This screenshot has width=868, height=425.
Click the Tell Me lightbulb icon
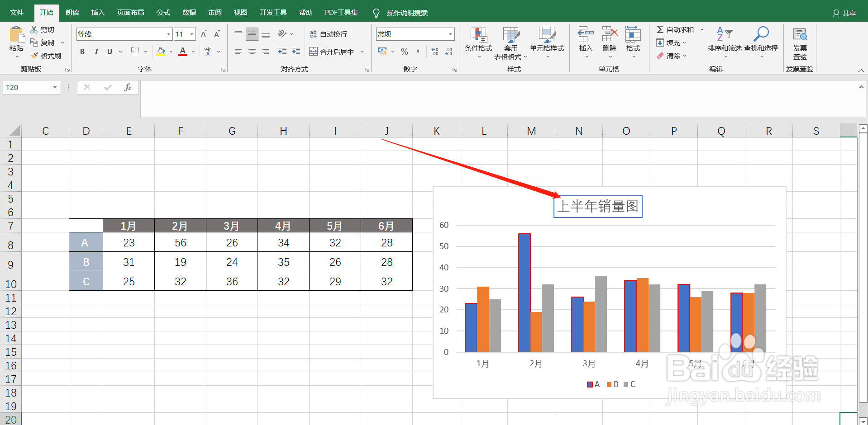376,13
